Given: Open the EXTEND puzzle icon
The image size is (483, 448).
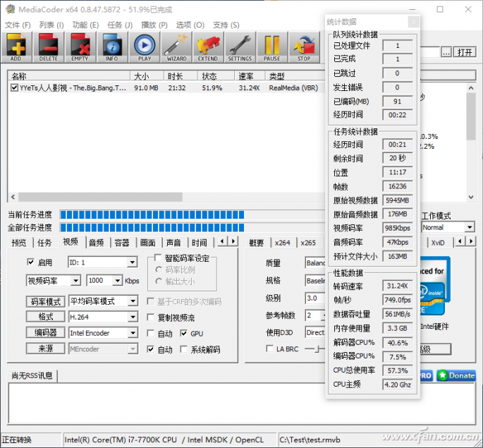Looking at the screenshot, I should coord(208,47).
